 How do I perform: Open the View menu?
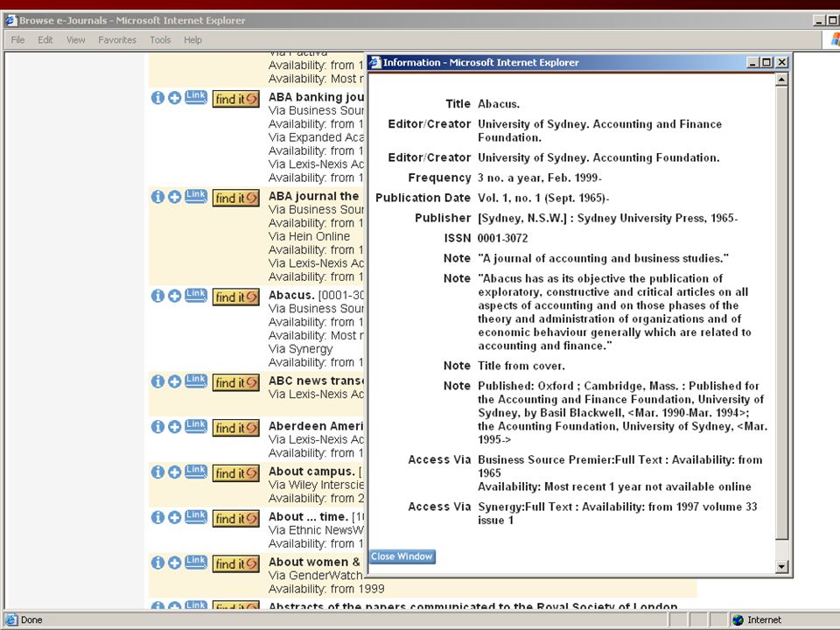tap(75, 39)
